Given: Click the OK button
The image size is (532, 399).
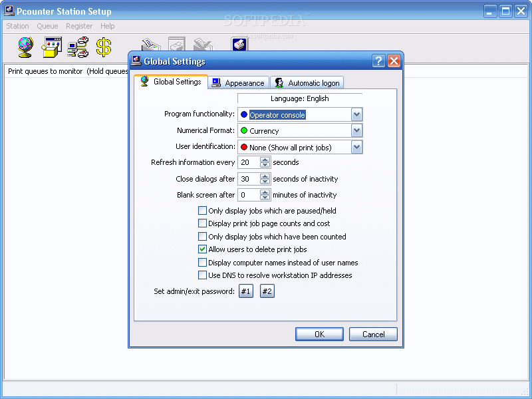Looking at the screenshot, I should click(x=319, y=334).
